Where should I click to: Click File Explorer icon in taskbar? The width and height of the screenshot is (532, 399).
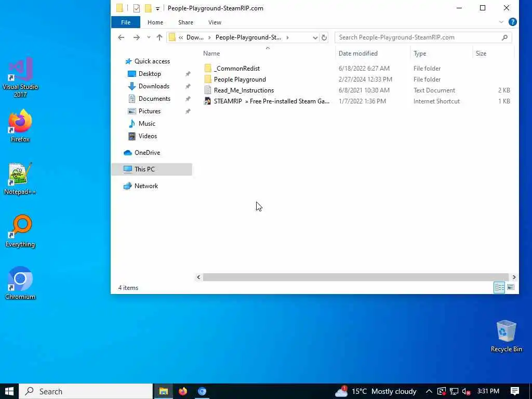[164, 391]
